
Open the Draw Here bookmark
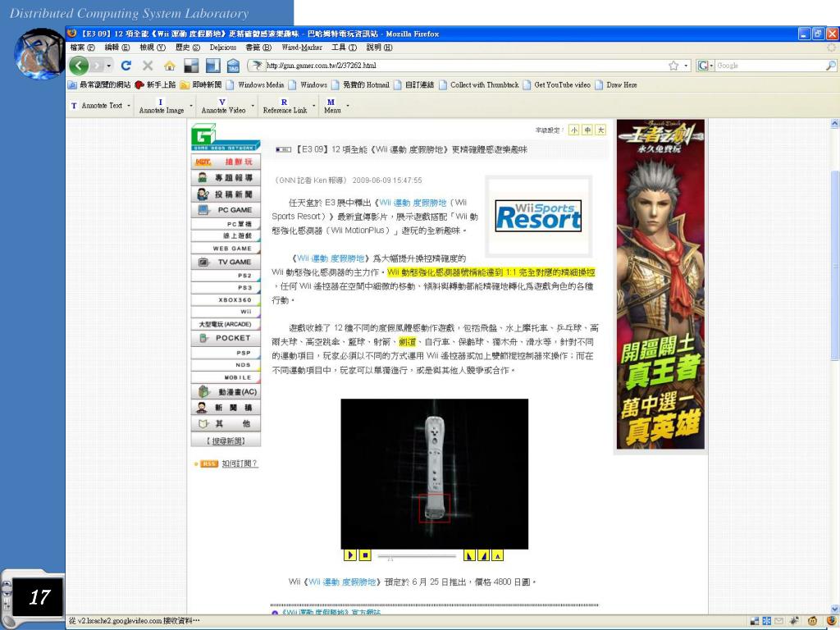[616, 84]
